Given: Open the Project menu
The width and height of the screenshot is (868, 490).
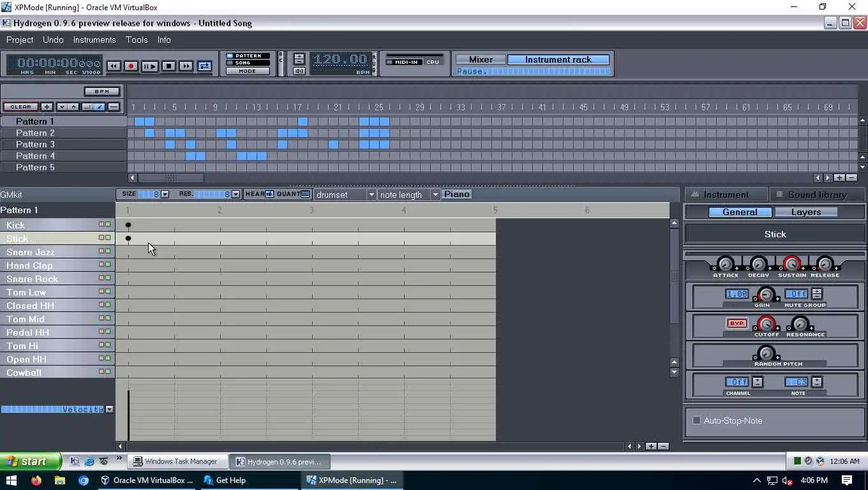Looking at the screenshot, I should [x=20, y=40].
